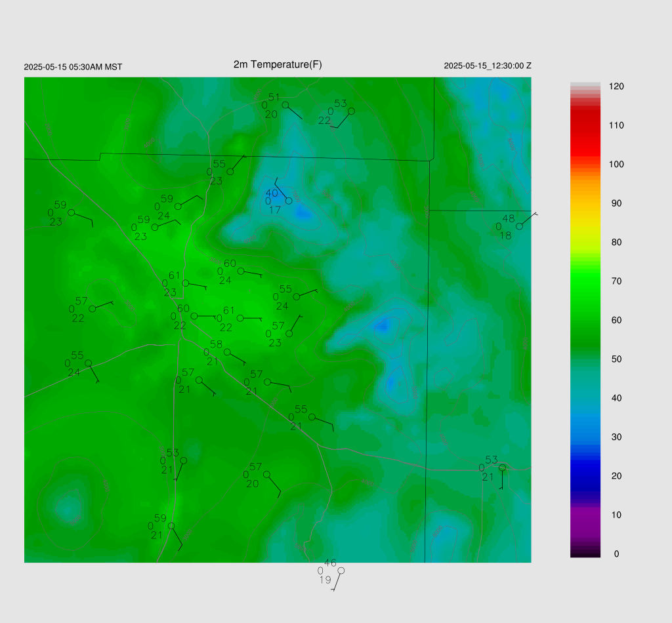Click the color bar label "70"
Viewport: 672px width, 623px height.
point(616,281)
